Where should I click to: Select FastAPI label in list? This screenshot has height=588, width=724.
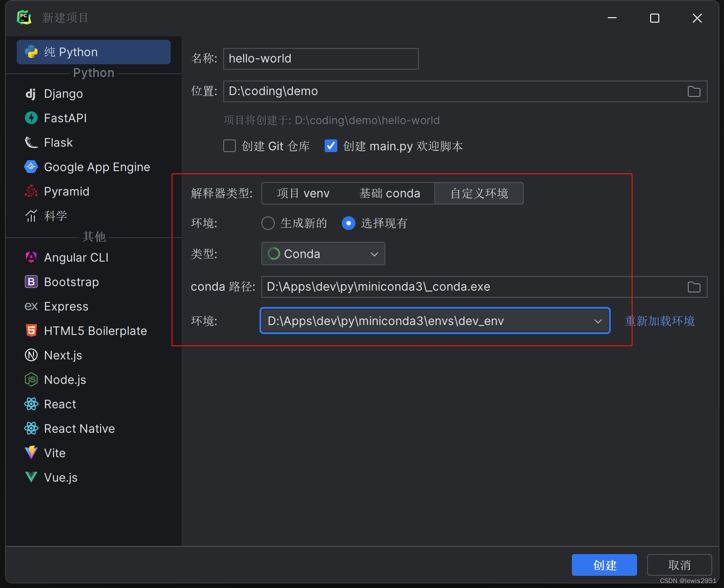click(x=65, y=118)
